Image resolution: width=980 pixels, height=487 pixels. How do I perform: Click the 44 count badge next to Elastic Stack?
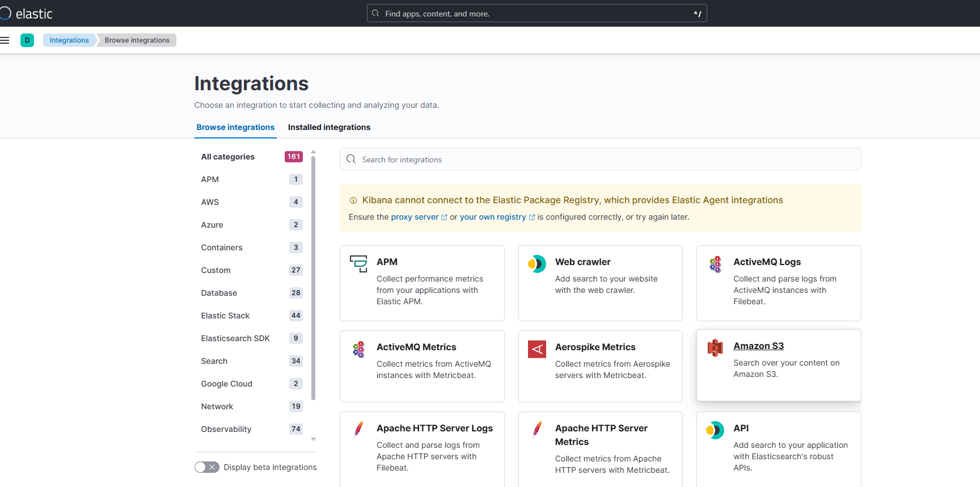point(295,316)
